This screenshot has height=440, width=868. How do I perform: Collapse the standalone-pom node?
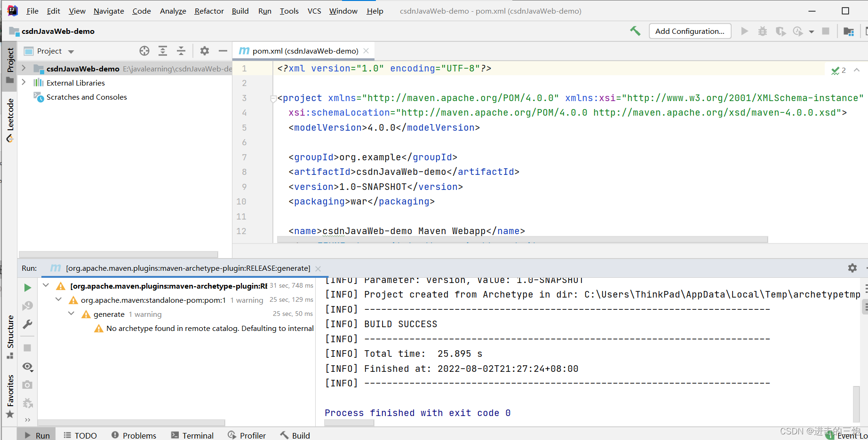58,299
